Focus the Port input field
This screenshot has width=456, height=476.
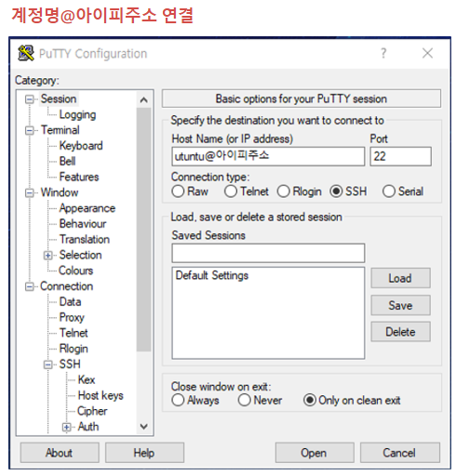pos(400,156)
